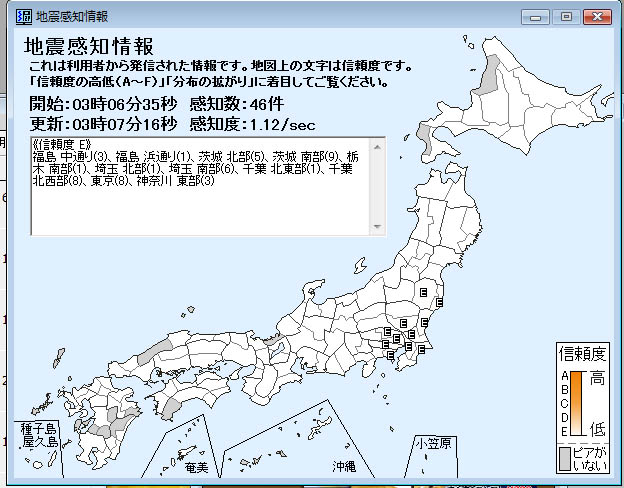The image size is (624, 488).
Task: Select the E marker on northern Ibaraki coast
Action: point(424,322)
